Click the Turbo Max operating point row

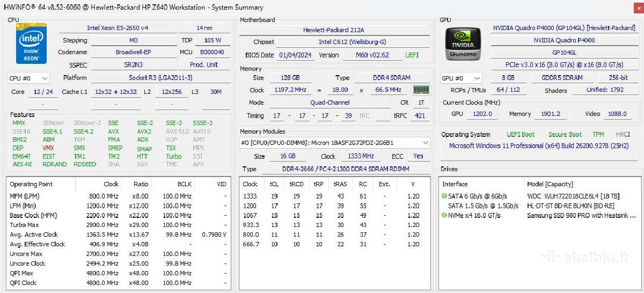[x=119, y=225]
